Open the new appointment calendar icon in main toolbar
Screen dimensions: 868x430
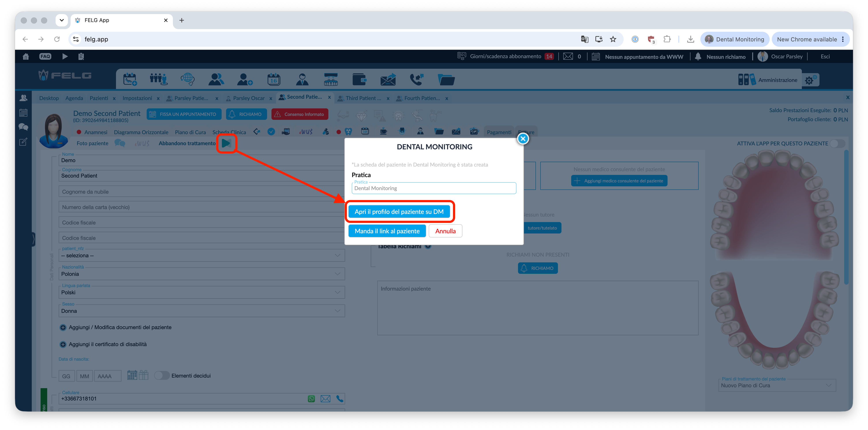pos(130,79)
